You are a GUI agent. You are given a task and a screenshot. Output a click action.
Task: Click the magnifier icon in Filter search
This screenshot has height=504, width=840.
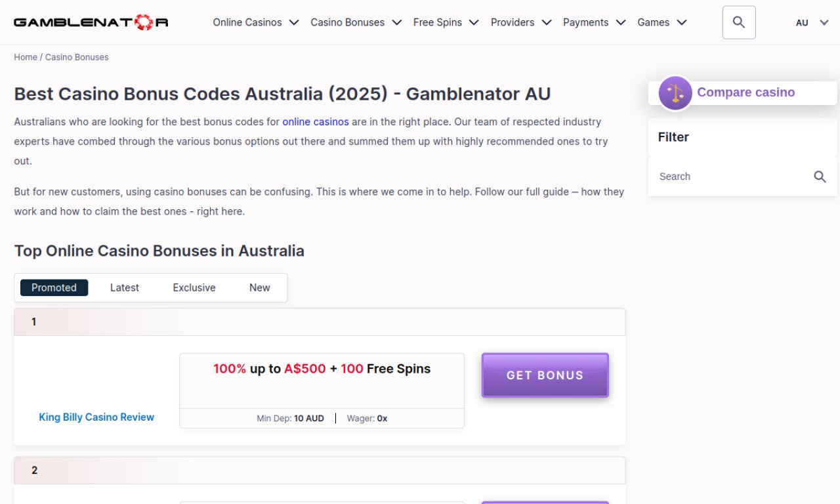pyautogui.click(x=820, y=177)
